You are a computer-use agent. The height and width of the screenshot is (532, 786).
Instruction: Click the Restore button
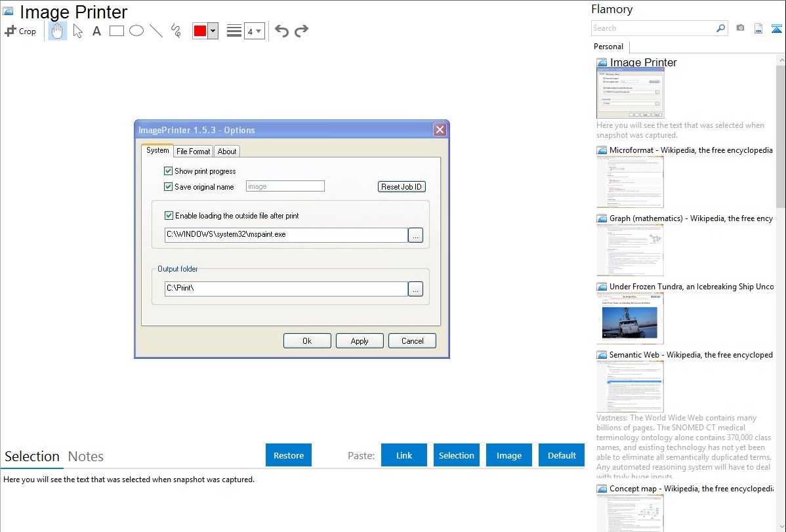click(x=289, y=455)
